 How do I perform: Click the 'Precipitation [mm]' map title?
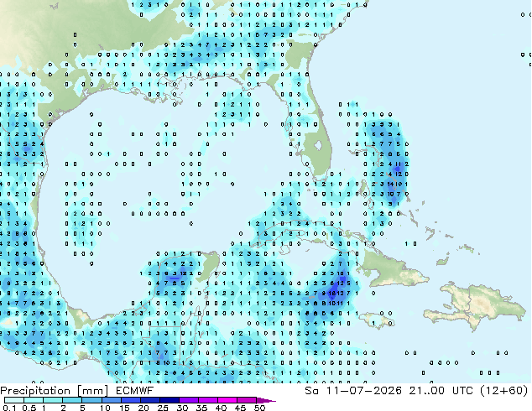pos(55,391)
